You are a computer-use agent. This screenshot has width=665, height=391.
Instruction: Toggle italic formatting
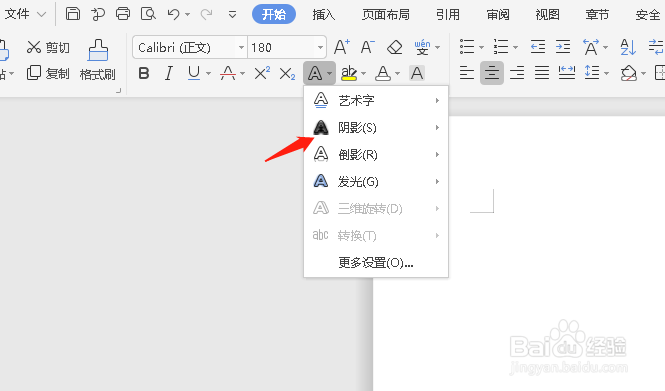coord(169,73)
